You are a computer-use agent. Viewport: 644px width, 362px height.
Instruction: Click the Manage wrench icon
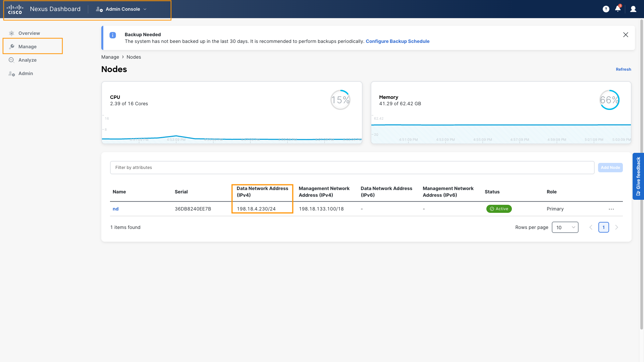[x=11, y=47]
